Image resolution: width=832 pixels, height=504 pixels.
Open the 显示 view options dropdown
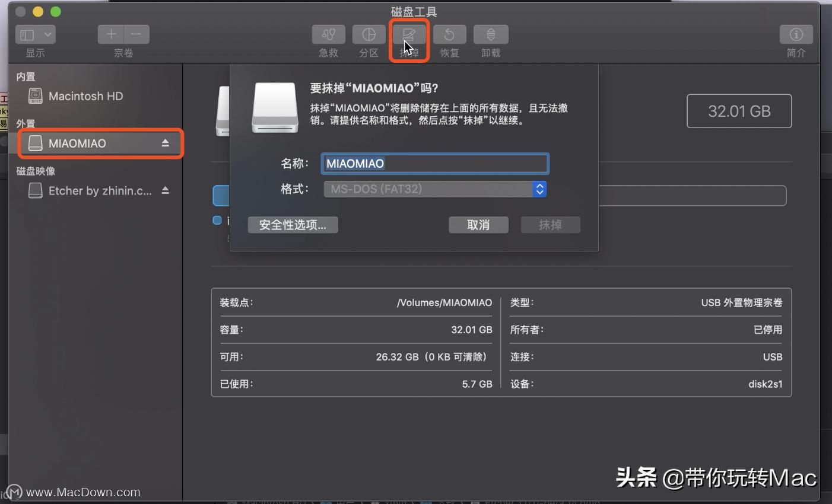click(x=35, y=34)
